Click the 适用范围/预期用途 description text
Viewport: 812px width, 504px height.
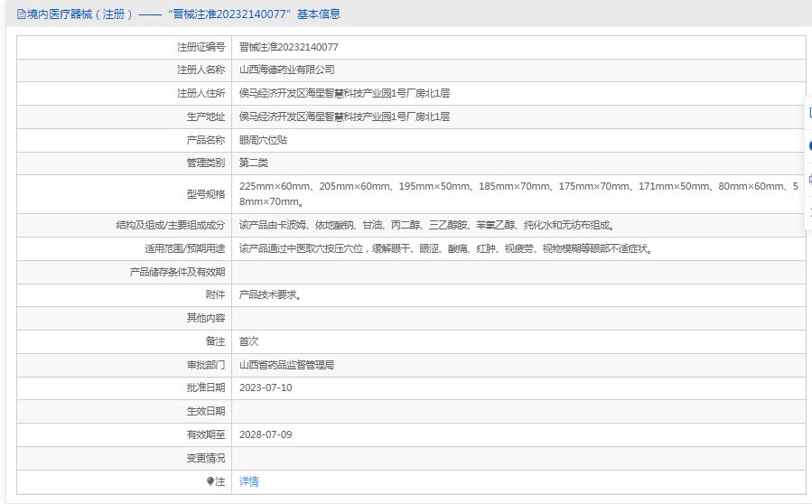coord(445,248)
